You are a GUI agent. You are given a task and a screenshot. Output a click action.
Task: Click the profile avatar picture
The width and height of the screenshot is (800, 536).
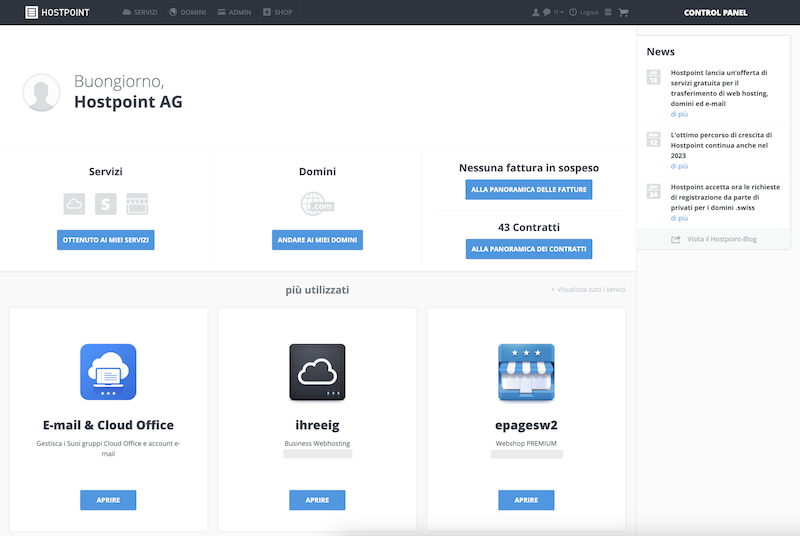tap(41, 92)
